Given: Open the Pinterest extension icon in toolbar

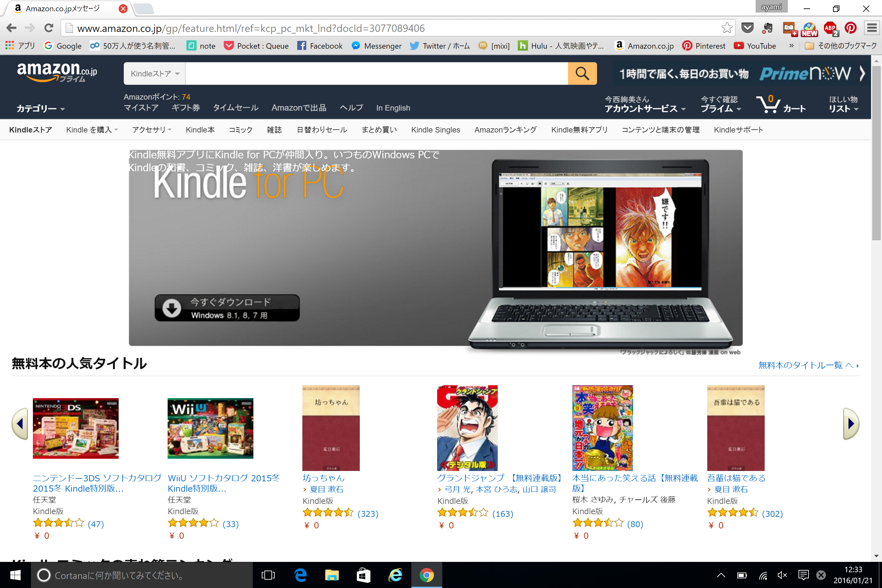Looking at the screenshot, I should (x=850, y=28).
